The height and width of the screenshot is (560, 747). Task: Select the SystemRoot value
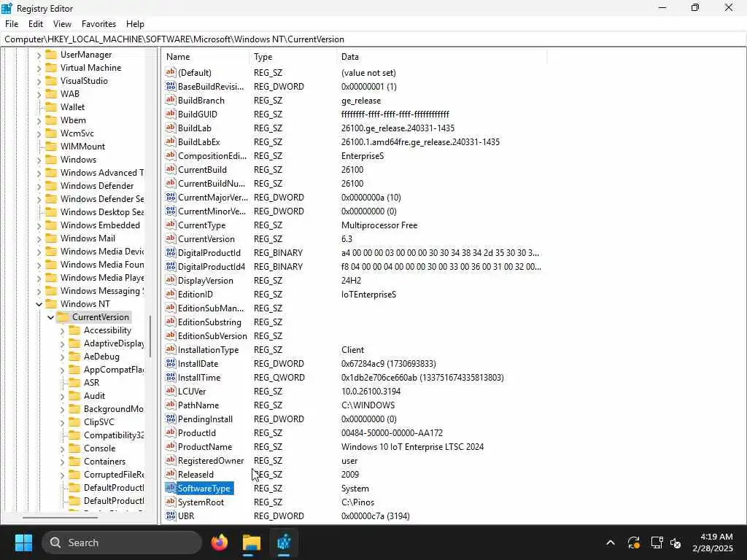201,502
